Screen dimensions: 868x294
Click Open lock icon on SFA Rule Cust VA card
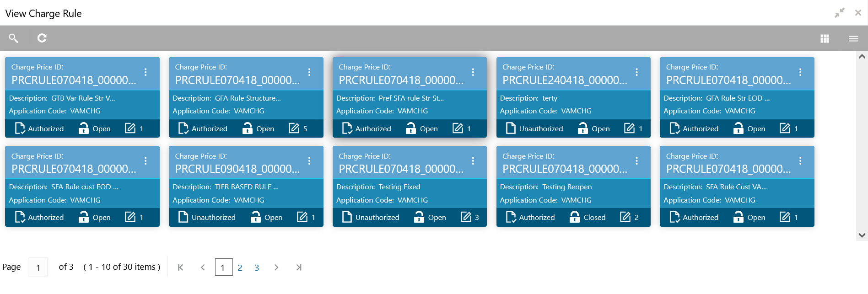pyautogui.click(x=738, y=217)
